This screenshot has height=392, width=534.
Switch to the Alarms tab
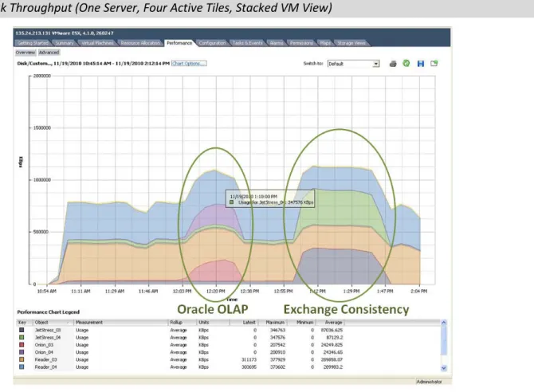(277, 43)
